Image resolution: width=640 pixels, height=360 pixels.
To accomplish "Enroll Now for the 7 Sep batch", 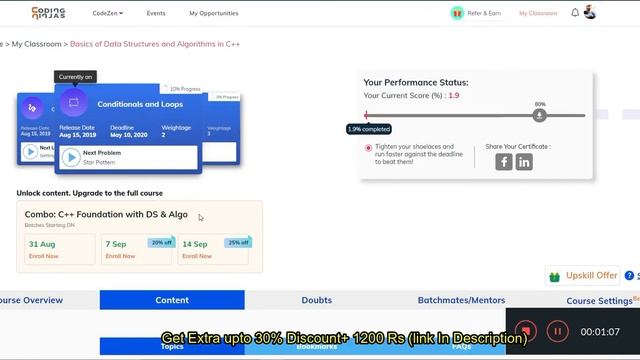I will [x=120, y=256].
